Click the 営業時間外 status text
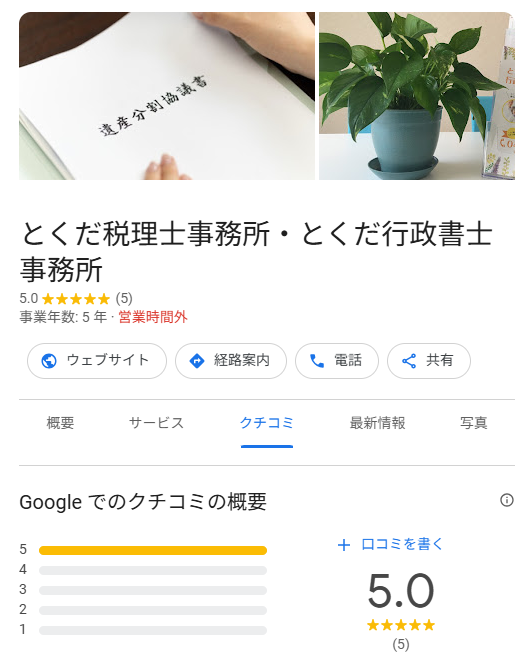519x656 pixels. (x=153, y=317)
